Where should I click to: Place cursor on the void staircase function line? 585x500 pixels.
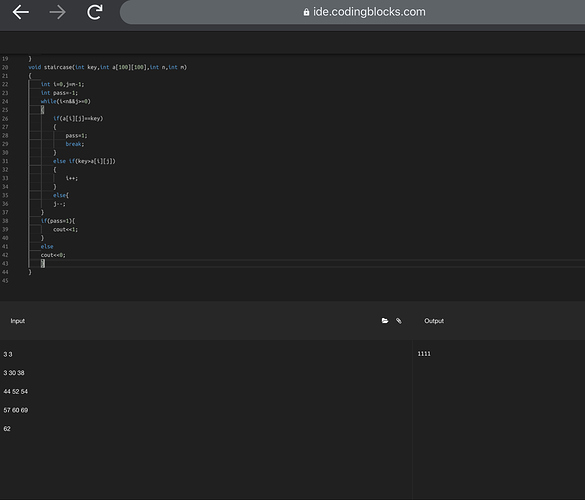click(x=108, y=67)
